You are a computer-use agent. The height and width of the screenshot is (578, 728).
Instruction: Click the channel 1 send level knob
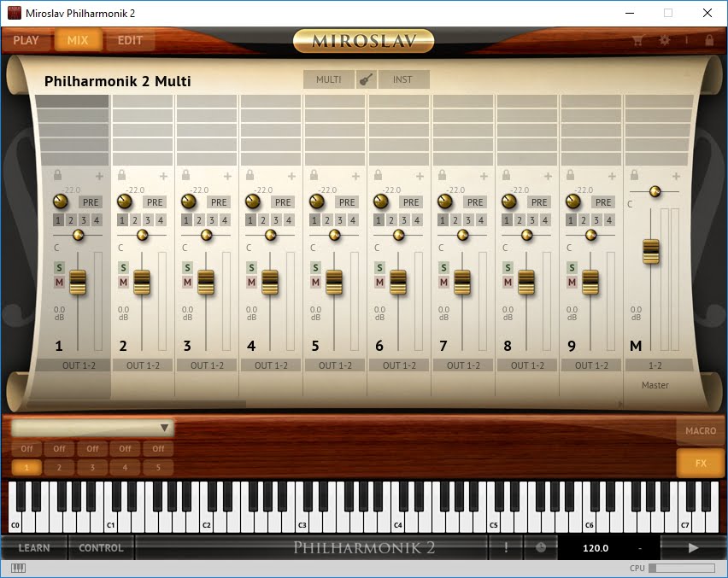tap(61, 201)
